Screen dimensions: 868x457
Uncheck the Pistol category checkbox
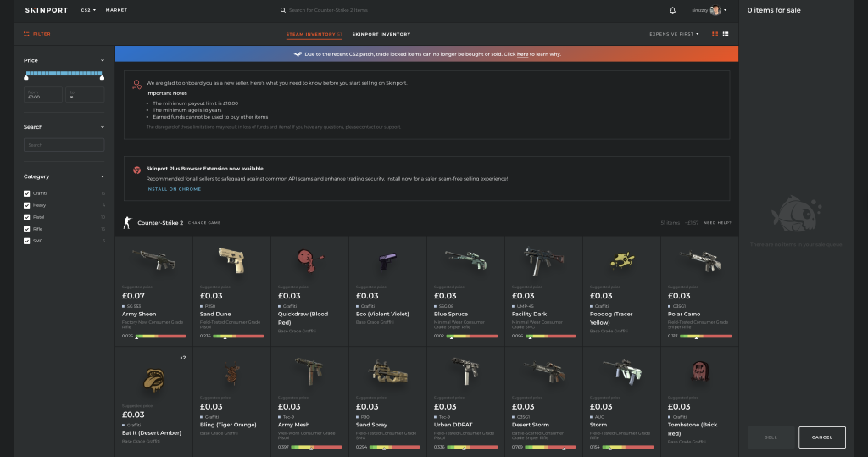pyautogui.click(x=27, y=217)
